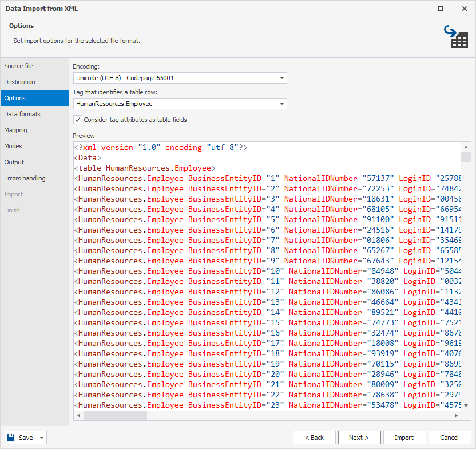Click the Cancel button
This screenshot has width=476, height=449.
tap(449, 438)
